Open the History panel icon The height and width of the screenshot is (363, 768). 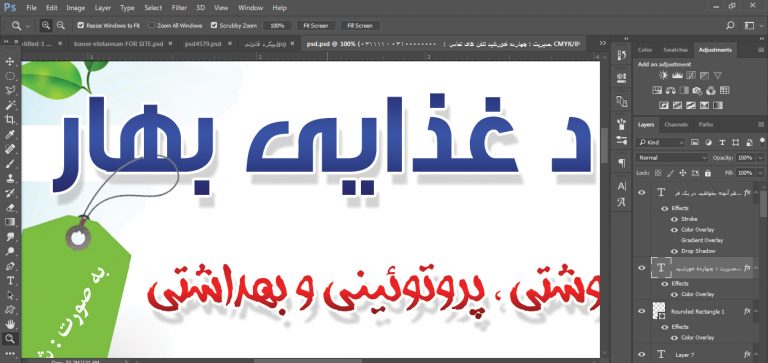coord(622,55)
